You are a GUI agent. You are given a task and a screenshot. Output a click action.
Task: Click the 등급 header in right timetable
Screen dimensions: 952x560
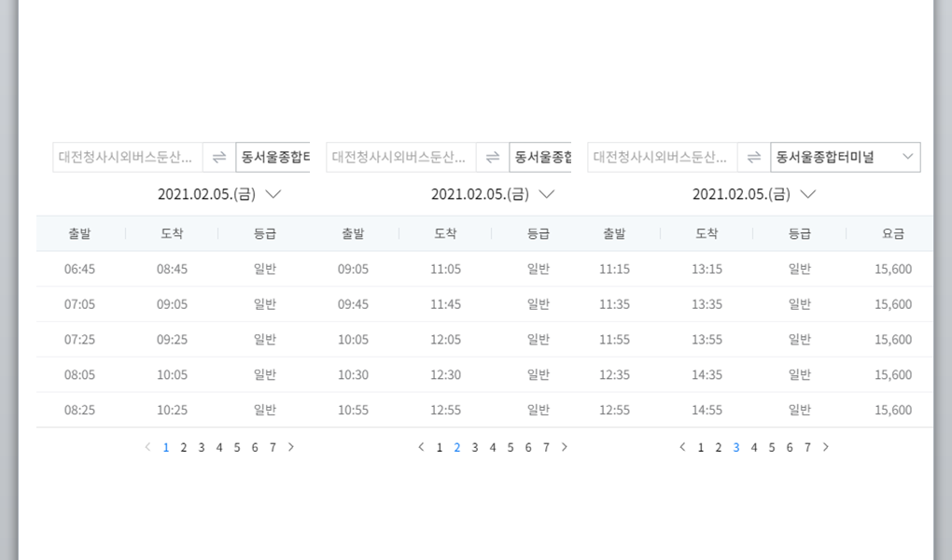pos(800,233)
